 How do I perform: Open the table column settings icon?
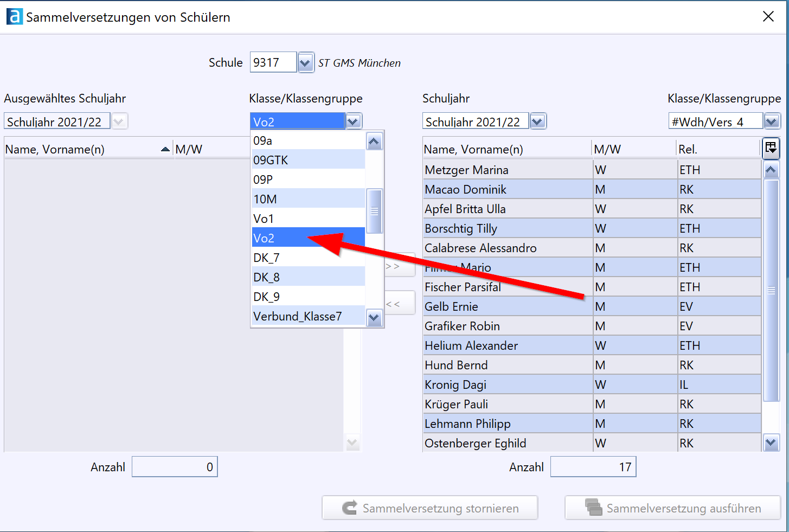pyautogui.click(x=771, y=148)
